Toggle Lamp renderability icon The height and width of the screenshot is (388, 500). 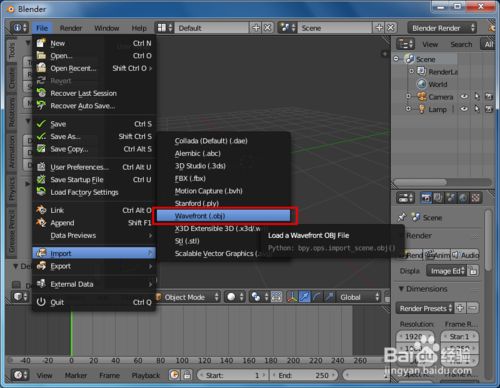[x=489, y=109]
